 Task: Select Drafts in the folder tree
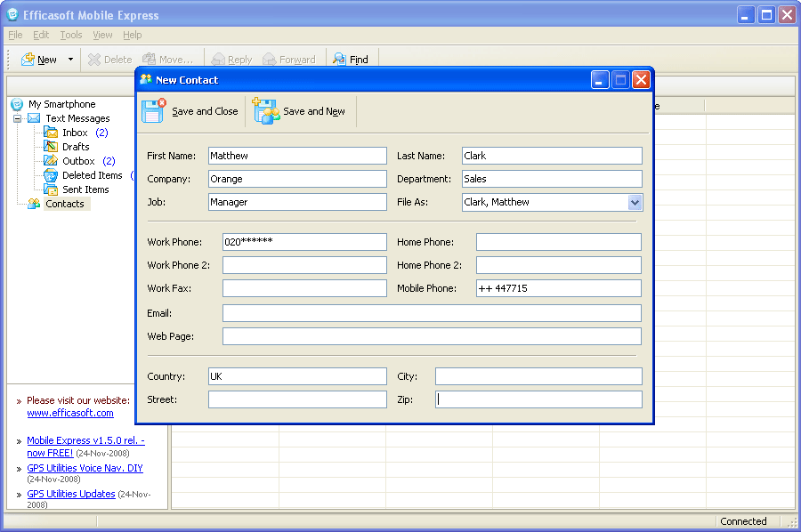pyautogui.click(x=76, y=147)
